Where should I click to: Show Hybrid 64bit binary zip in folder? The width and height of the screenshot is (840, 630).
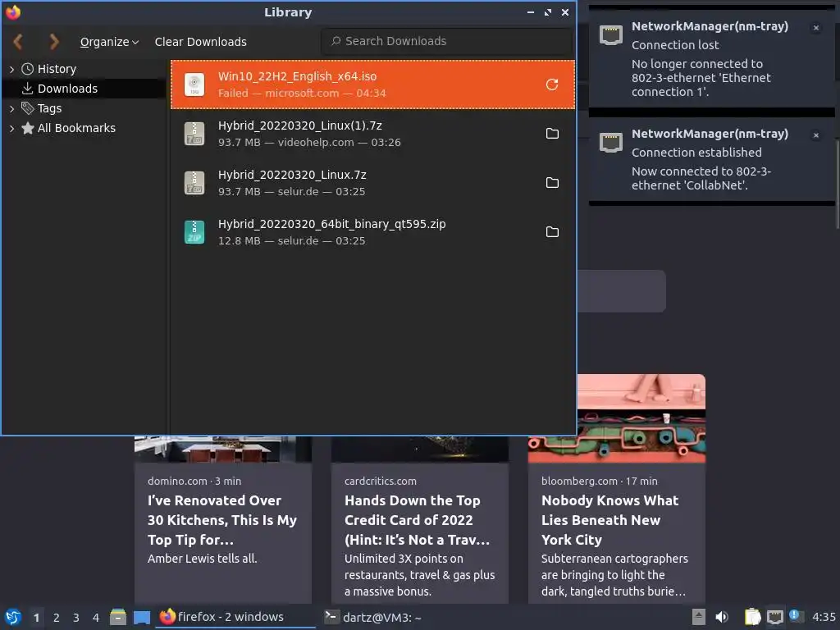[x=552, y=232]
